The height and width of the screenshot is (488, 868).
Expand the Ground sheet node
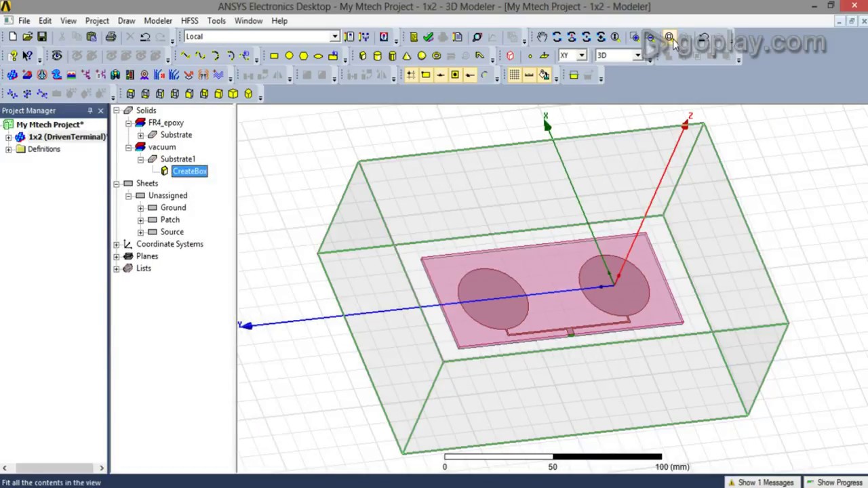tap(140, 207)
